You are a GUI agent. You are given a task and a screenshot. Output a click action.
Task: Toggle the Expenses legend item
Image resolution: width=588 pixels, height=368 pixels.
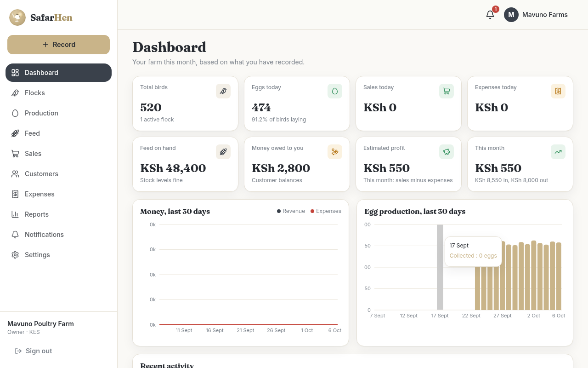[x=326, y=211]
